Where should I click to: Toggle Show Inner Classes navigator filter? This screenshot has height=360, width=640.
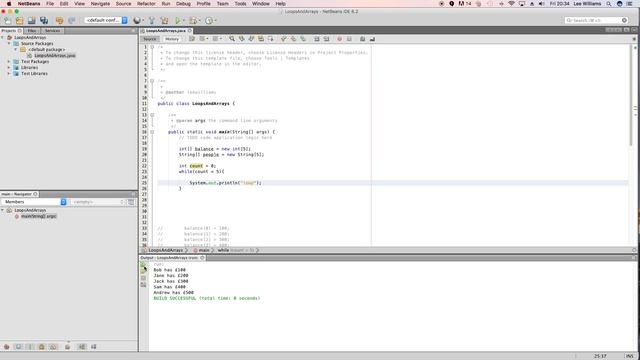click(x=53, y=347)
